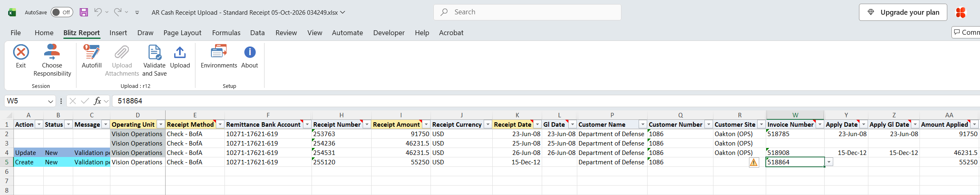Open the File tab

coord(16,33)
